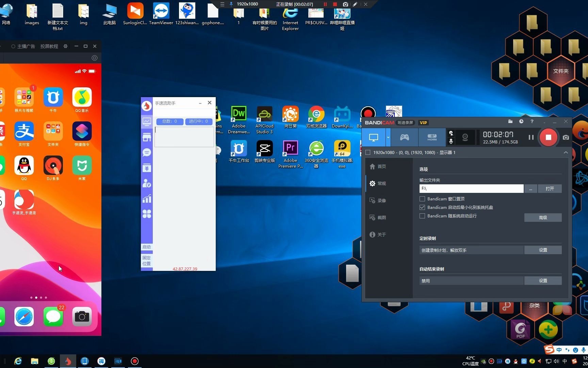Open screen recording mode dropdown arrow
Image resolution: width=588 pixels, height=368 pixels.
(388, 137)
